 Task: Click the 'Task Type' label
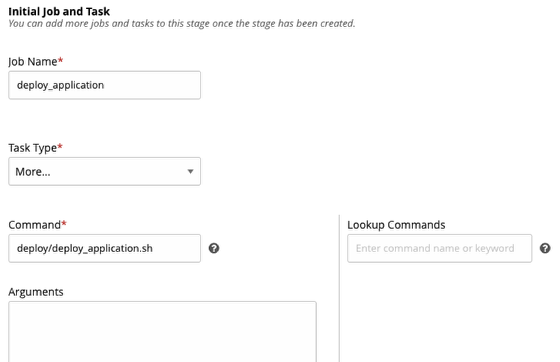click(x=32, y=148)
